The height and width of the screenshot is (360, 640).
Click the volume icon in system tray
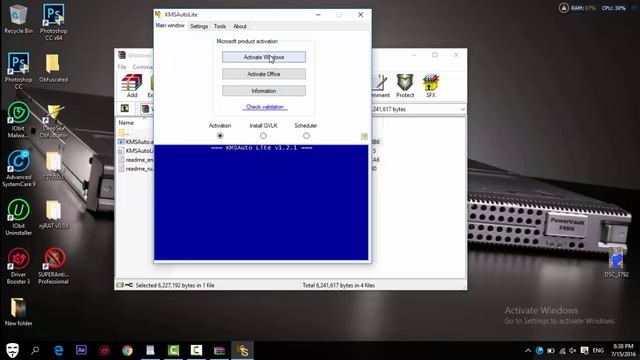[573, 351]
